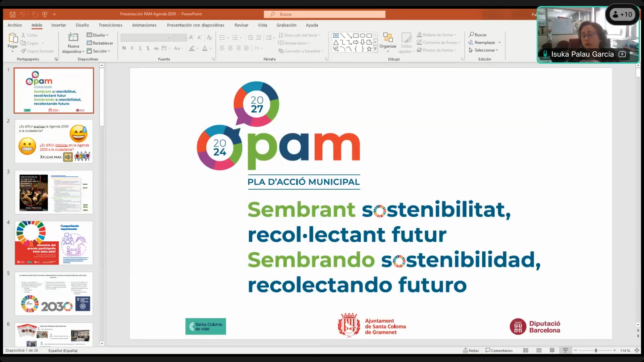Screen dimensions: 644x362
Task: Increase font size with the larger A icon
Action: pos(192,38)
